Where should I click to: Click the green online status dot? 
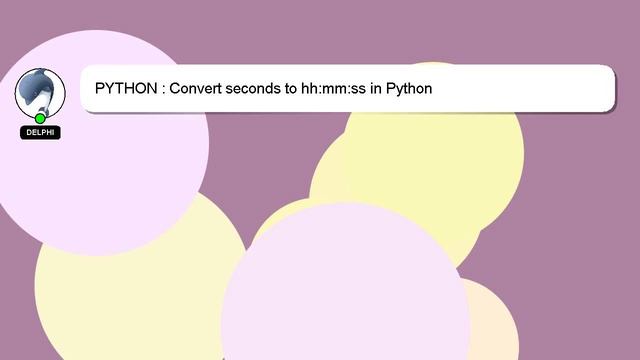coord(40,119)
